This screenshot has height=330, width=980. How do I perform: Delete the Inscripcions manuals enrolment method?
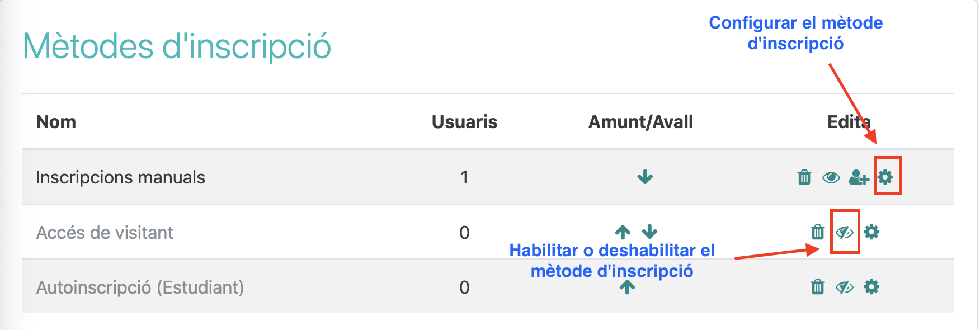804,177
